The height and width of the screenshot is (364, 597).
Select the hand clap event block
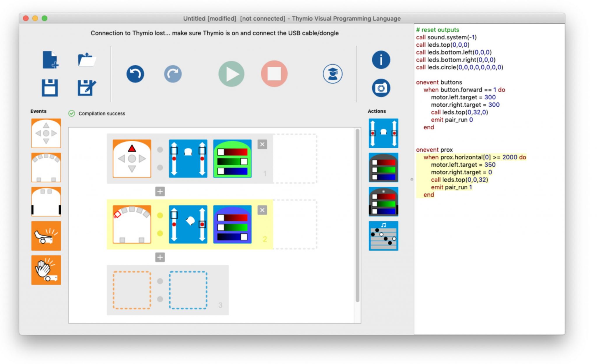(x=45, y=270)
